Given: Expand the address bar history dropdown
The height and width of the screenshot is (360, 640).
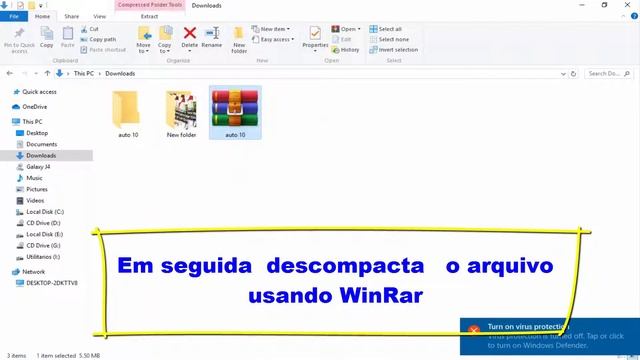Looking at the screenshot, I should click(x=563, y=74).
